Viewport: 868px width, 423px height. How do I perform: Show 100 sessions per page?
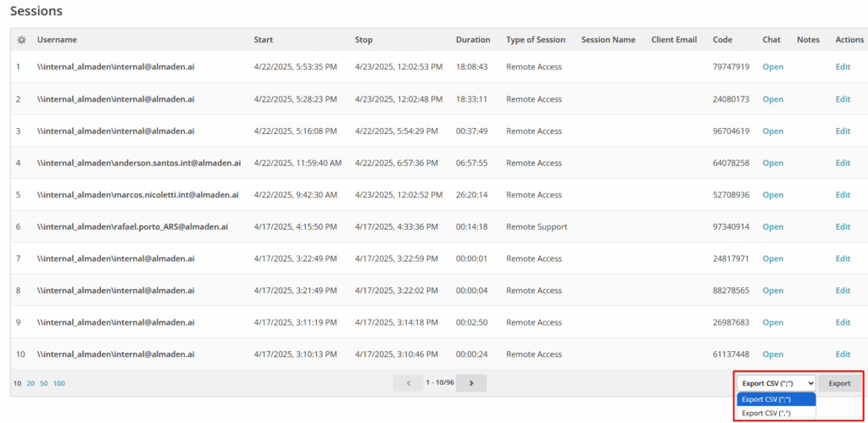coord(59,383)
